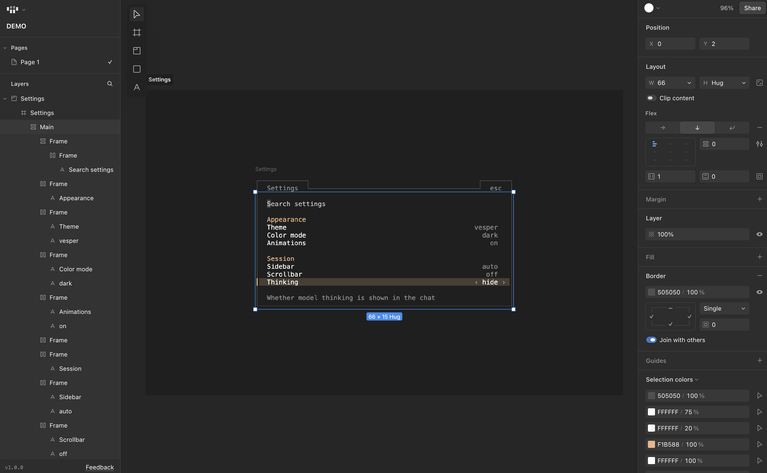Remove Border with minus icon
767x473 pixels.
pos(759,276)
